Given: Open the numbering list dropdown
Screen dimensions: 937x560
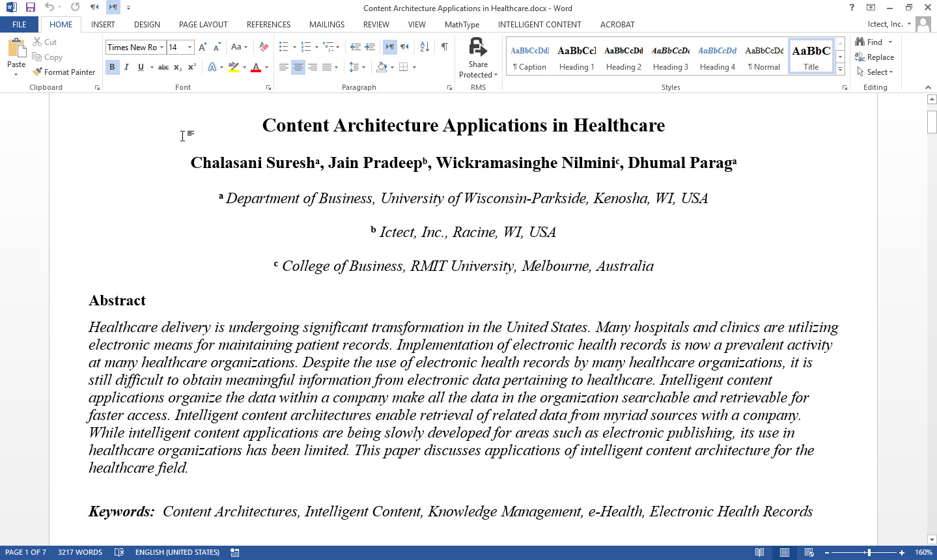Looking at the screenshot, I should click(x=316, y=48).
